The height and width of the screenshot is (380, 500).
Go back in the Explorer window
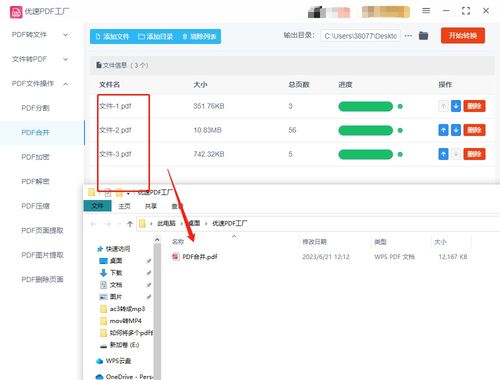coord(93,224)
